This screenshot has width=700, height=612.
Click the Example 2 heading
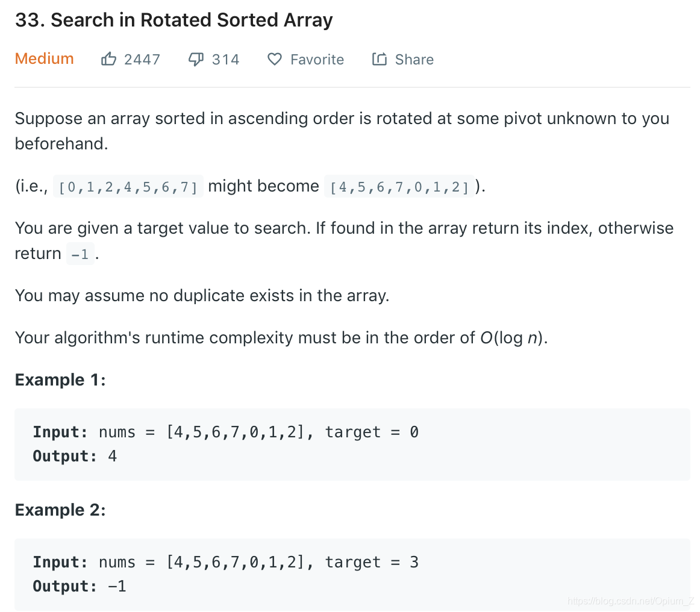60,510
